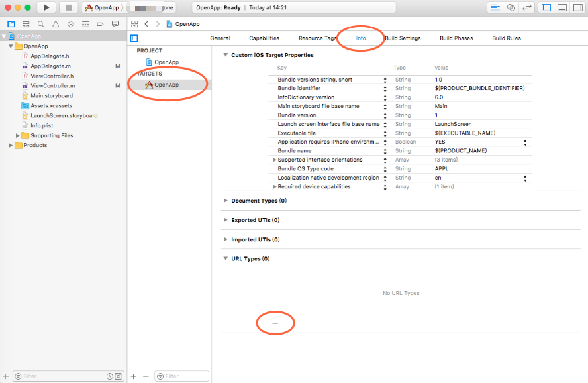Go back in editor history
Screen dimensions: 588x383
point(146,24)
